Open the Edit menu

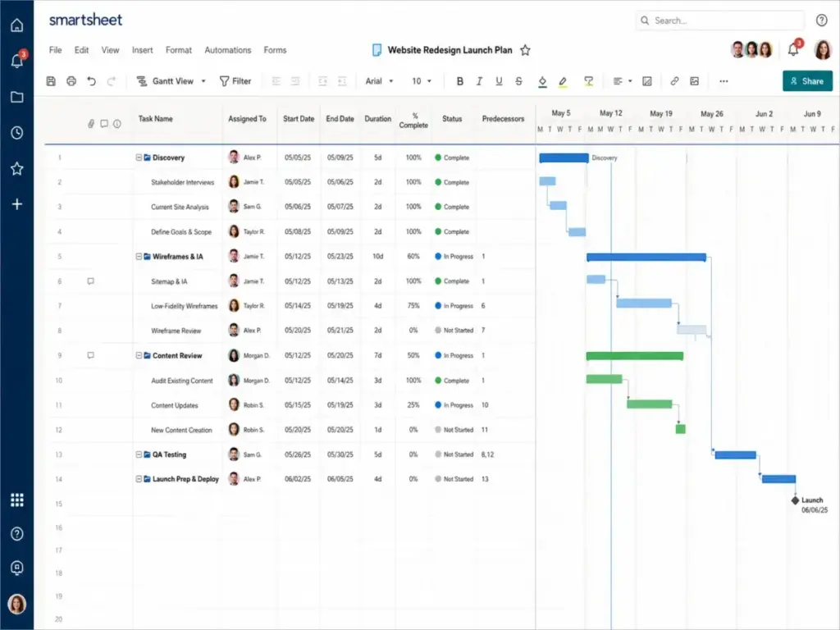[81, 50]
